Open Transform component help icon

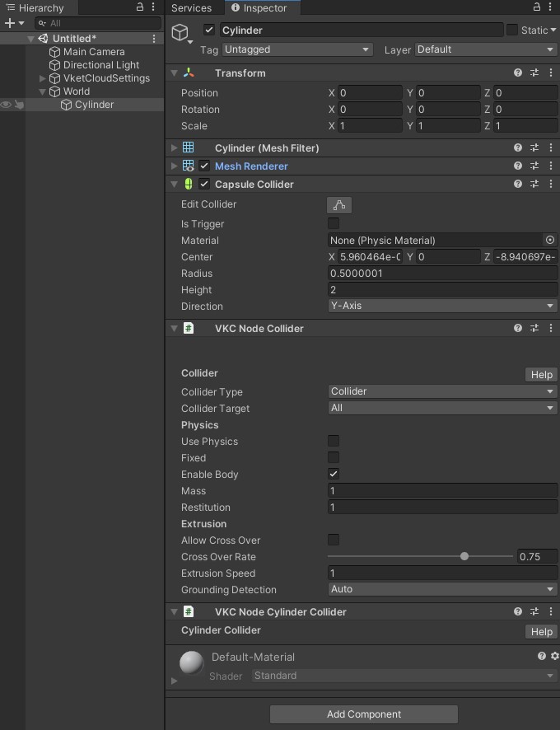point(518,73)
